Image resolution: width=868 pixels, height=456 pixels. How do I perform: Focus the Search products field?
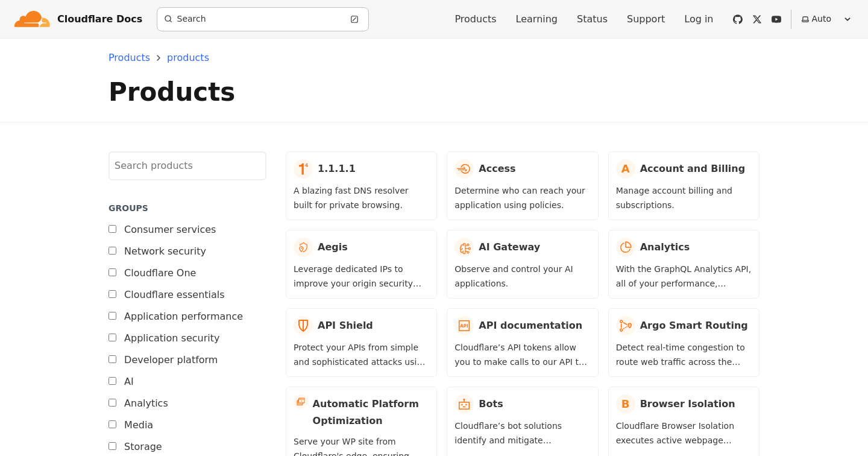pos(187,166)
